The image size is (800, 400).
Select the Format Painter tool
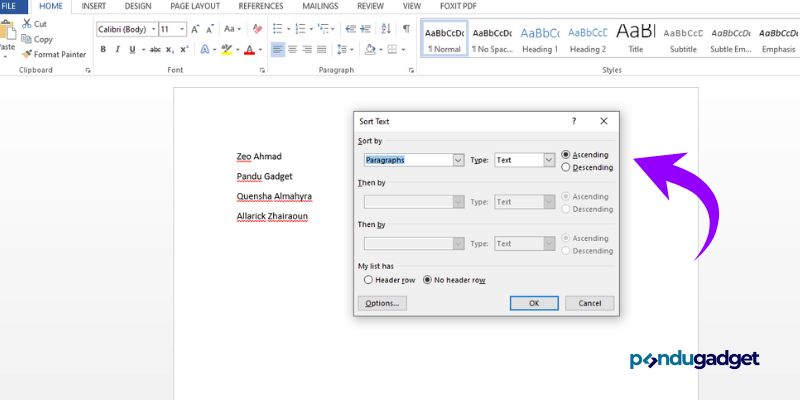[x=59, y=54]
